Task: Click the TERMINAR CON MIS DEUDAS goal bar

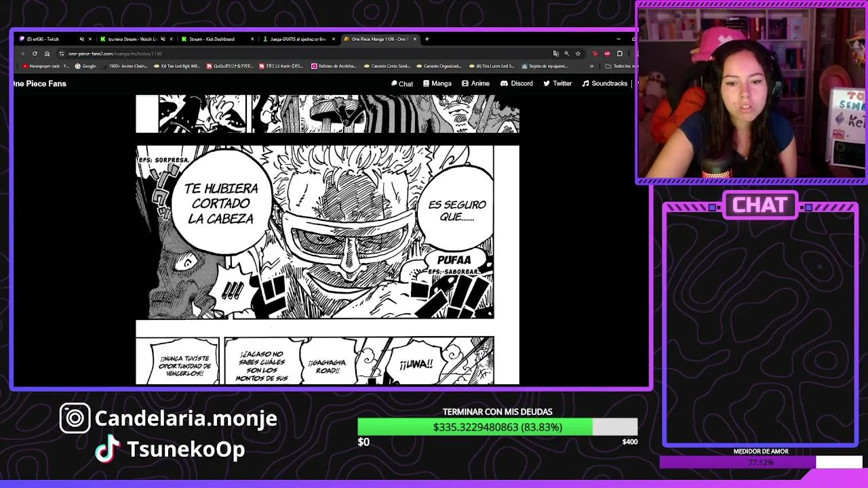Action: [x=498, y=426]
